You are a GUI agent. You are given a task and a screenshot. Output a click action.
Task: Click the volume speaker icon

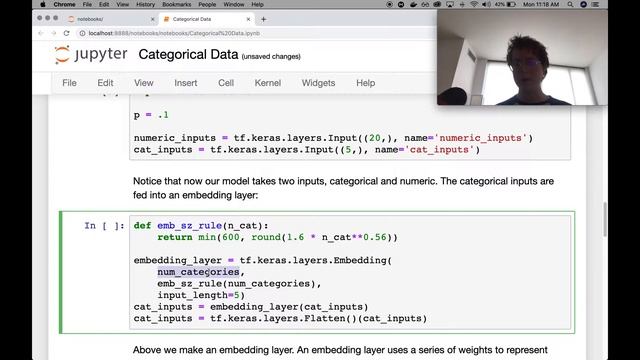pos(486,4)
